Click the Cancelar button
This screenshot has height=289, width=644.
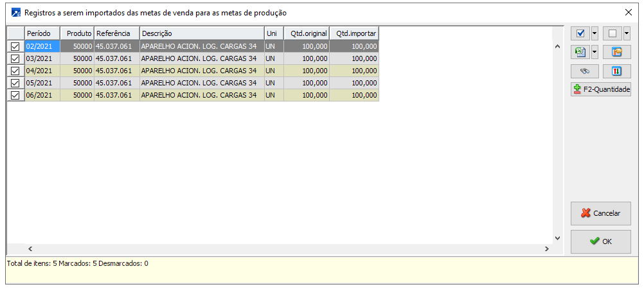[x=601, y=213]
